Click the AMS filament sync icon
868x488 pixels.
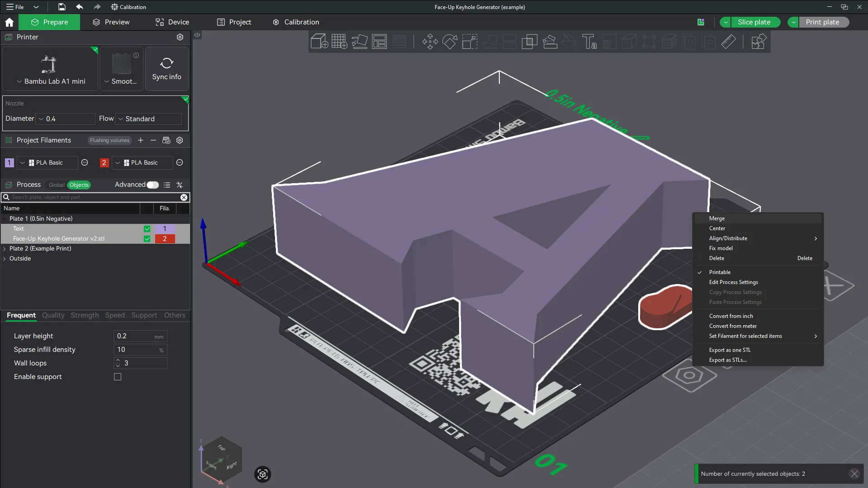coord(166,140)
